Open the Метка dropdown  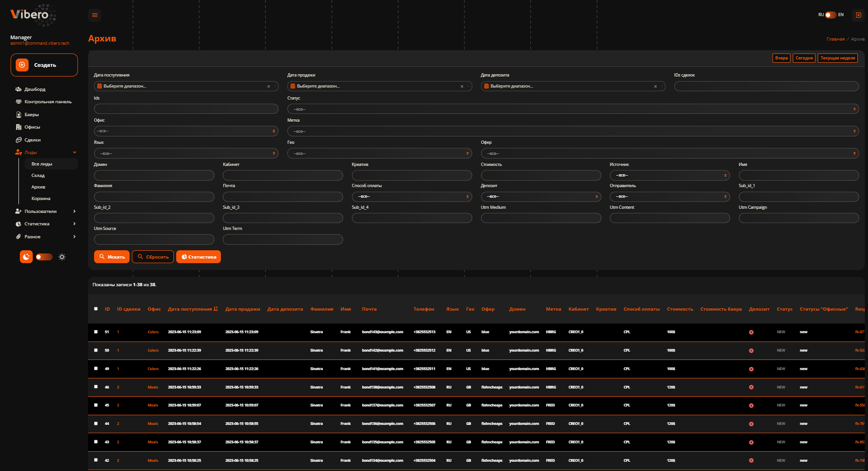(x=573, y=131)
